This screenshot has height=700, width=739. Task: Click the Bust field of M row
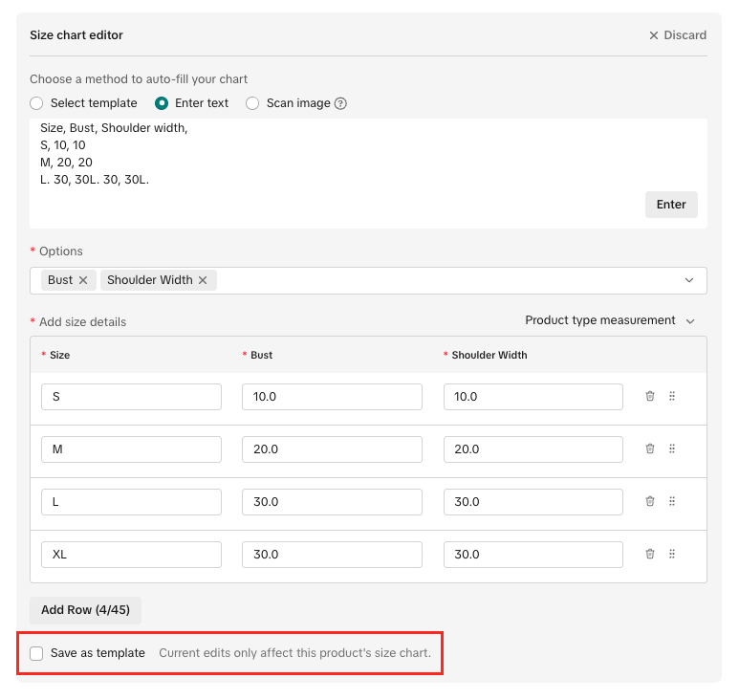tap(332, 449)
